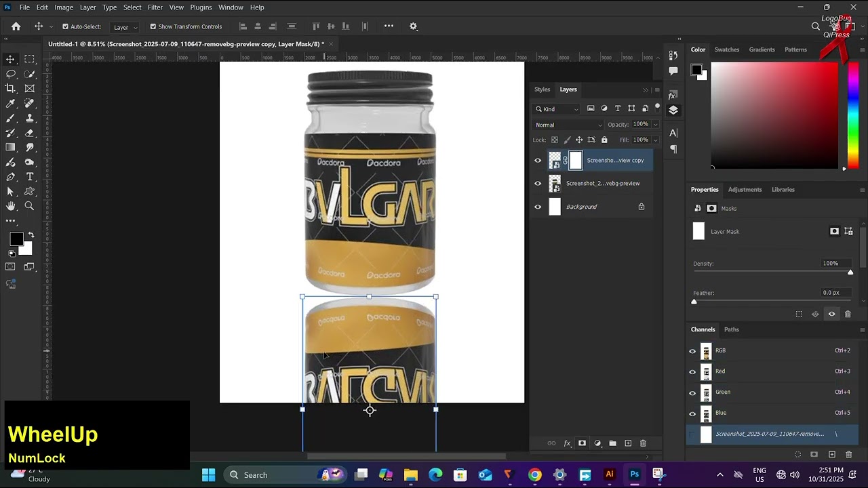
Task: Select the Frame tool
Action: pos(30,89)
